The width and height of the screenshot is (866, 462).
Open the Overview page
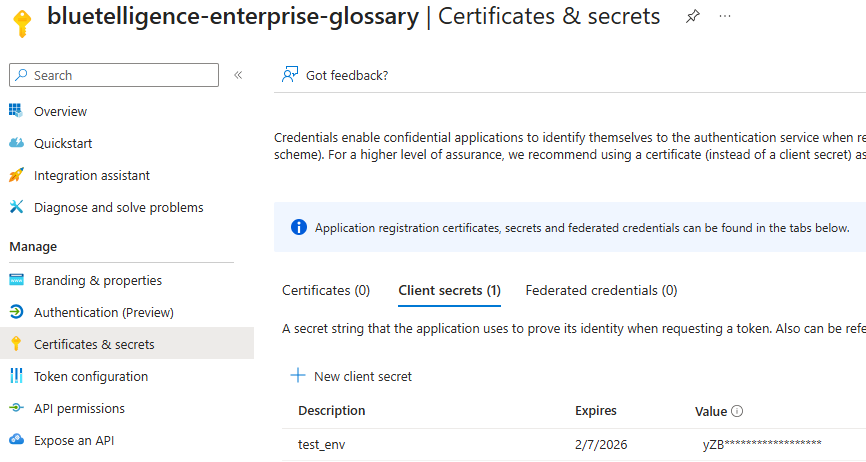(60, 111)
